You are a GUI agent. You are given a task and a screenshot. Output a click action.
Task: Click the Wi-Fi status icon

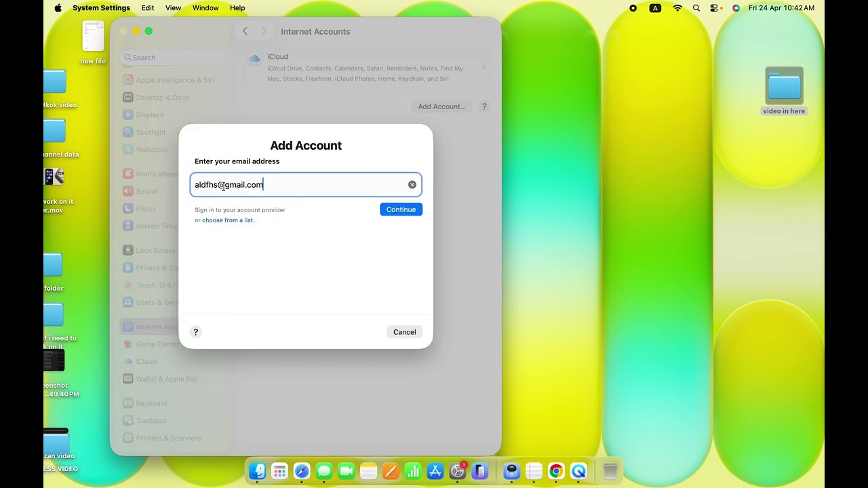pos(677,8)
